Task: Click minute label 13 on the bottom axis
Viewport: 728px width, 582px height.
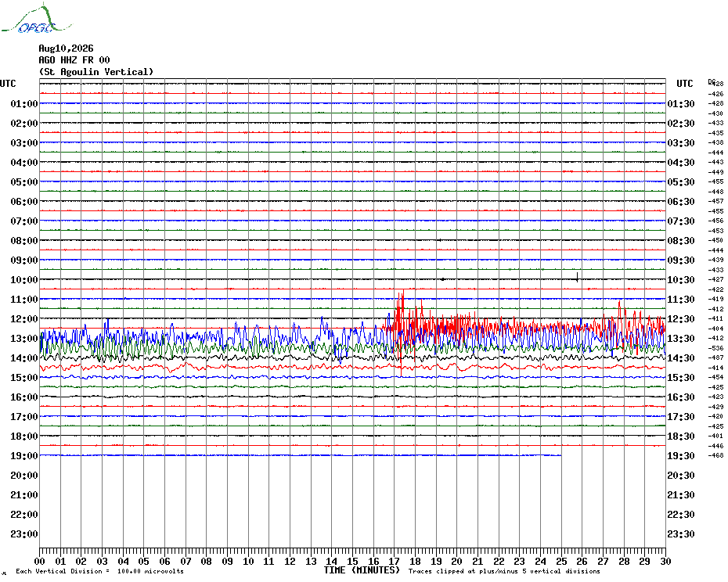Action: [311, 561]
